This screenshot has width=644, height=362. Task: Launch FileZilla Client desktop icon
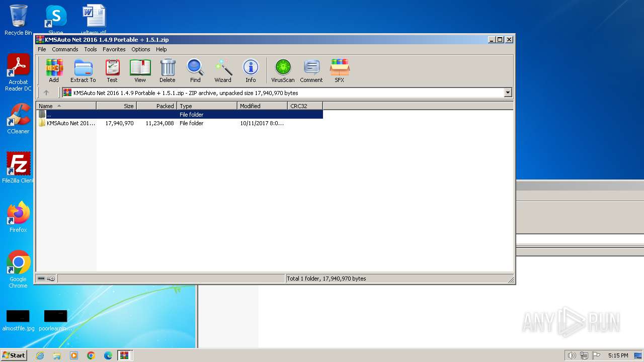[x=18, y=167]
